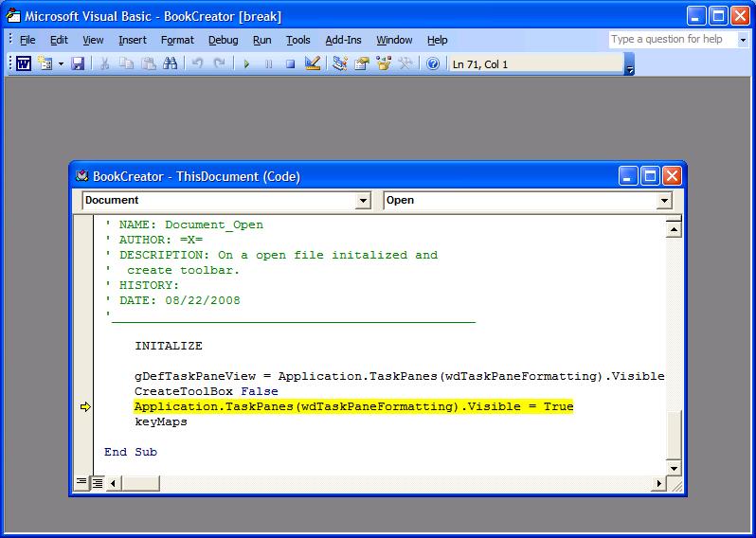This screenshot has height=538, width=756.
Task: Open the Properties Window icon
Action: click(362, 63)
